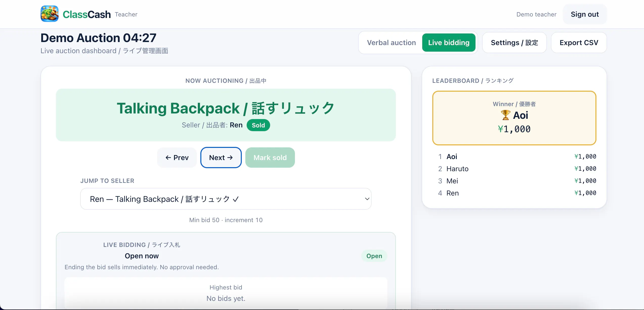The height and width of the screenshot is (310, 644).
Task: Open Settings / 設定
Action: coord(514,43)
